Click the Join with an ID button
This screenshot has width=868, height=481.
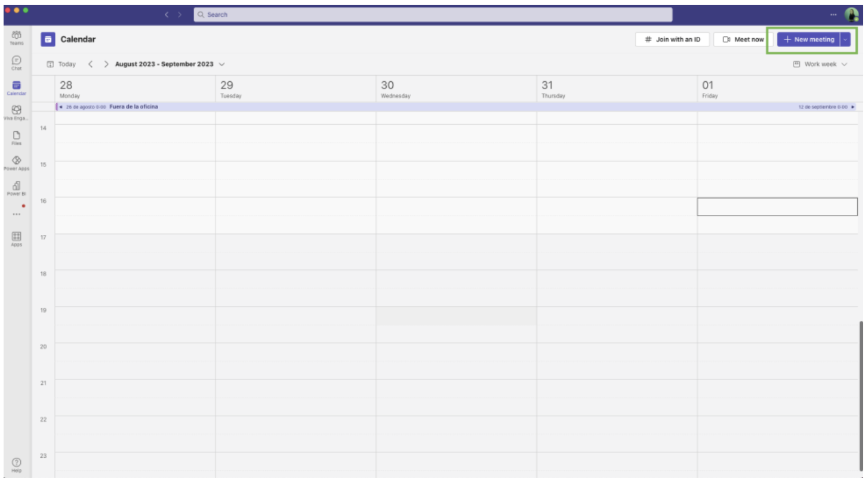point(672,39)
